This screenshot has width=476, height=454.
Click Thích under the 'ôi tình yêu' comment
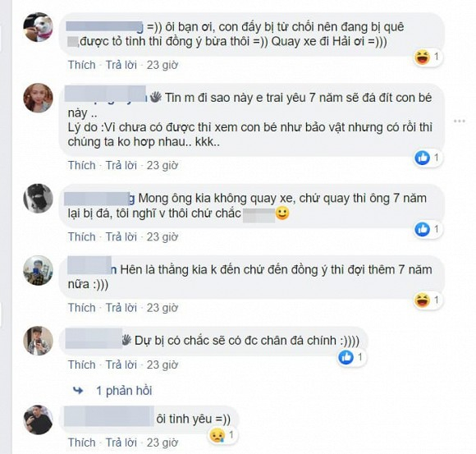tap(82, 443)
